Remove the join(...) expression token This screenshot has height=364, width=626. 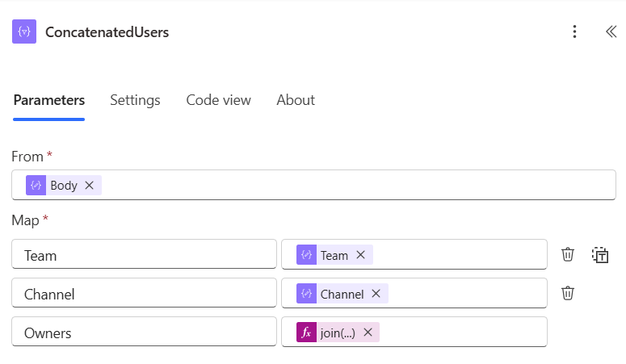pyautogui.click(x=368, y=333)
